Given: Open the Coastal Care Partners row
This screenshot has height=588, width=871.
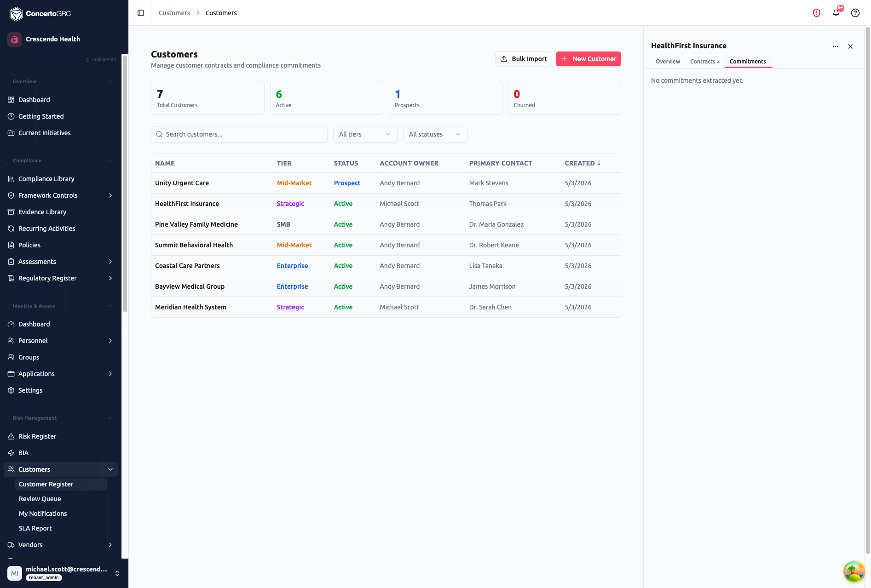Looking at the screenshot, I should [x=386, y=266].
